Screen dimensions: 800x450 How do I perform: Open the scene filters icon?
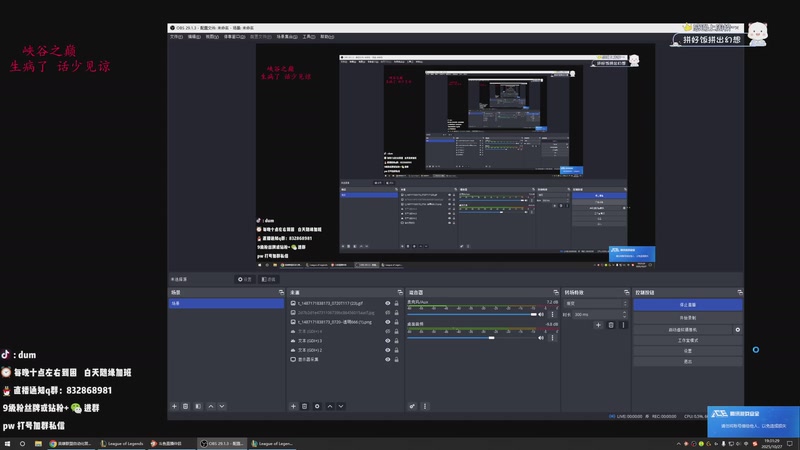click(x=198, y=406)
